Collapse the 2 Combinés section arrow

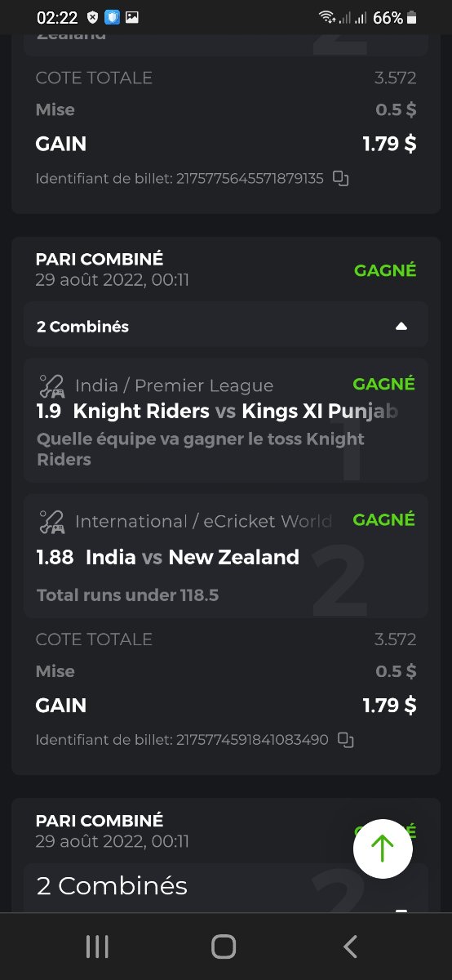pyautogui.click(x=401, y=327)
